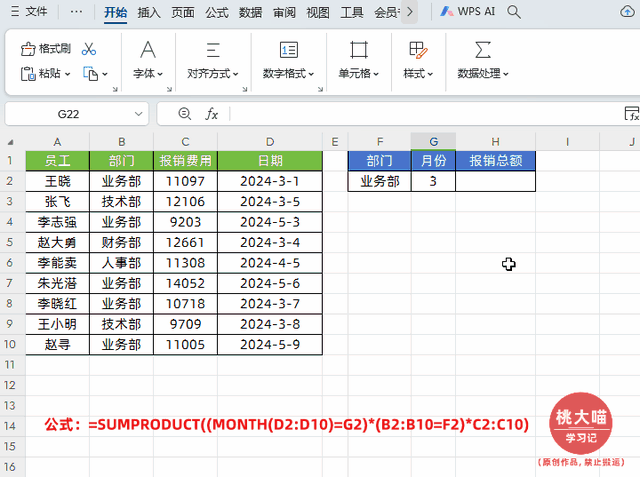
Task: Click the cell 财务部
Action: point(121,242)
